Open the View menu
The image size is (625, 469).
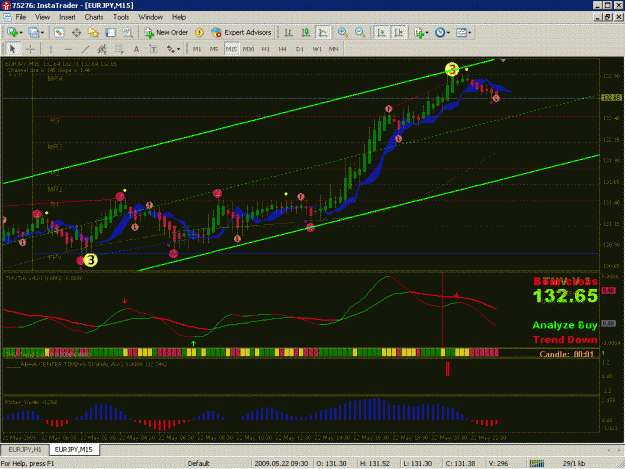click(42, 17)
